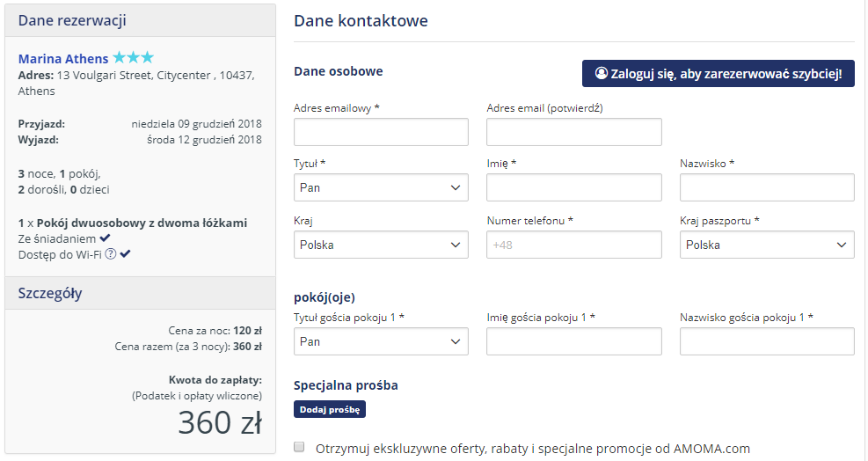Open the Tytuł dropdown in personal data
The image size is (868, 461).
click(381, 187)
